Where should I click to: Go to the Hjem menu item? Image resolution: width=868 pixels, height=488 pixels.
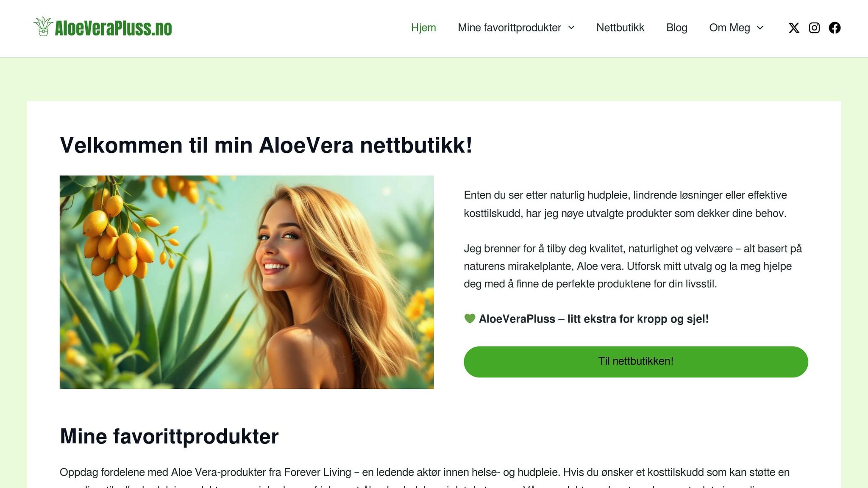423,28
